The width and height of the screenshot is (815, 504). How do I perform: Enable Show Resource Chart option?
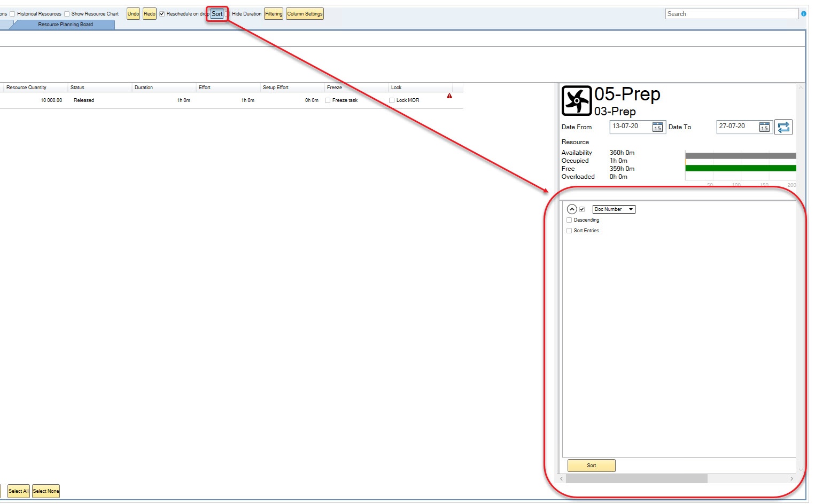pos(67,14)
